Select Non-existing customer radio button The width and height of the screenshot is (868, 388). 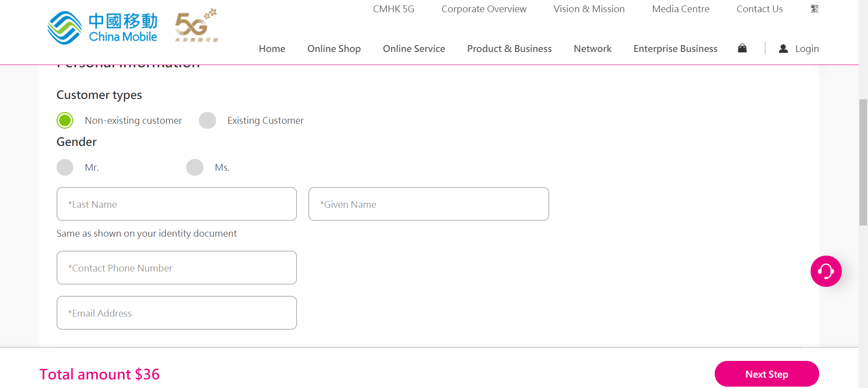65,121
